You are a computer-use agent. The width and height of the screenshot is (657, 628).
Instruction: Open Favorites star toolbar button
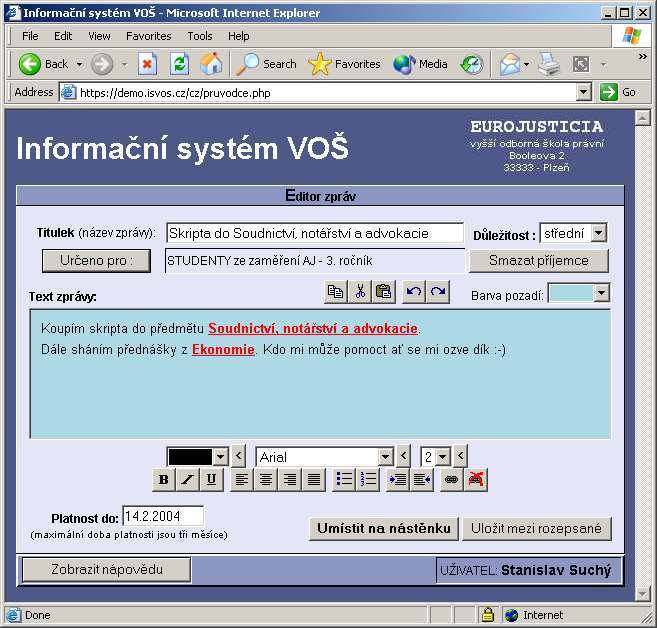(x=344, y=65)
